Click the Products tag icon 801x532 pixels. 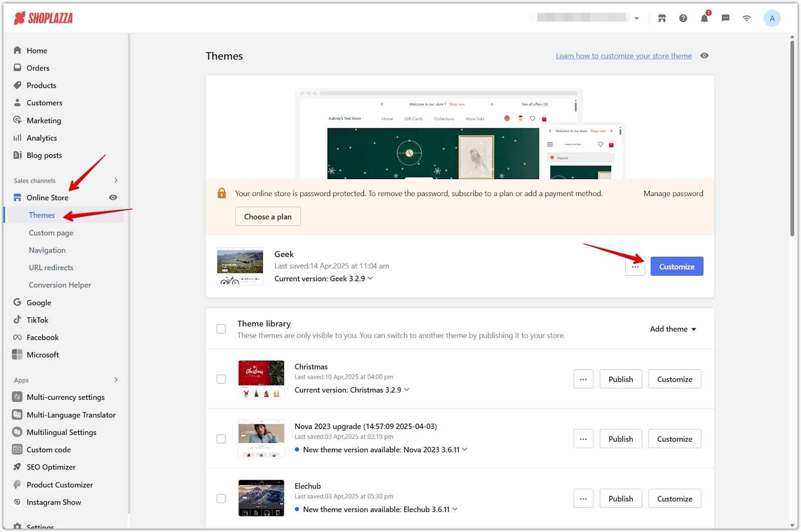[x=18, y=85]
